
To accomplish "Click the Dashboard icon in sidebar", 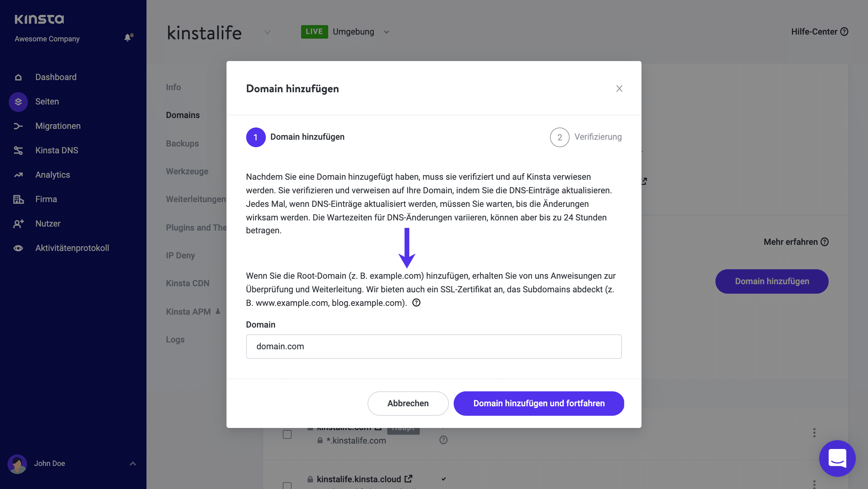I will [x=17, y=77].
